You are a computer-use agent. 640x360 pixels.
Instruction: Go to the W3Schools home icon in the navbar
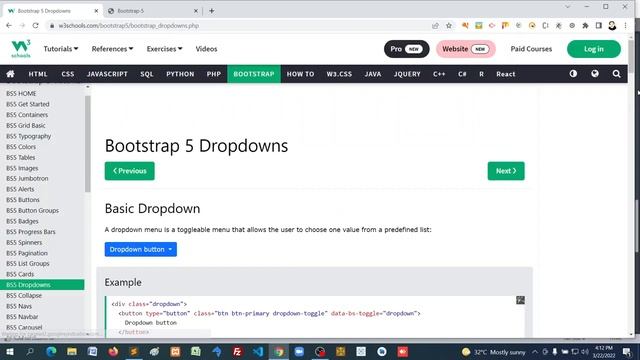[10, 74]
